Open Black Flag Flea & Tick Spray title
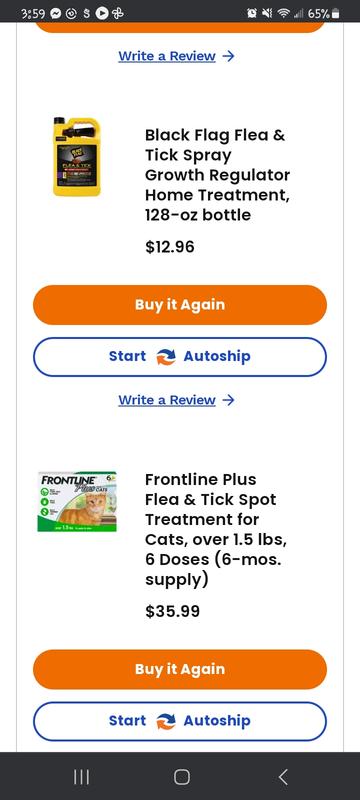The height and width of the screenshot is (800, 360). 217,175
